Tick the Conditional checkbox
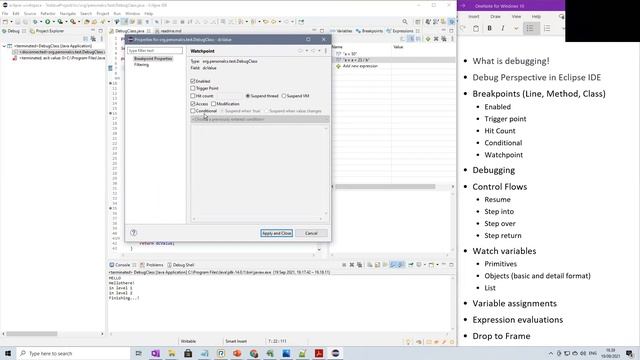The height and width of the screenshot is (360, 640). tap(193, 111)
